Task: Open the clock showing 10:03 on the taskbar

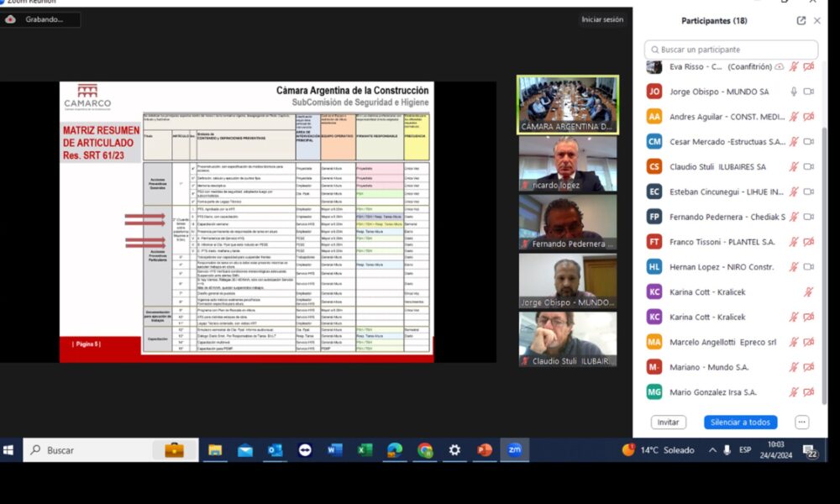Action: point(775,450)
